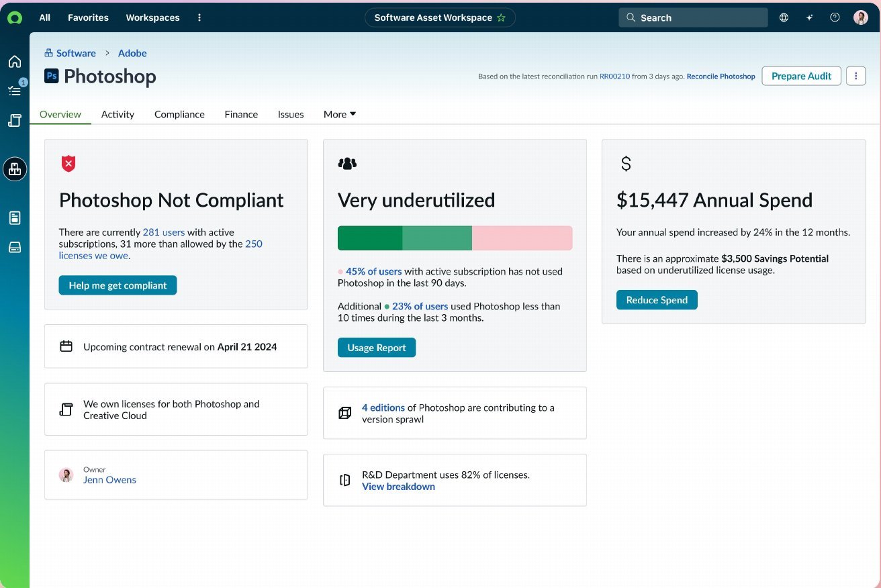Image resolution: width=881 pixels, height=588 pixels.
Task: Click the Prepare Audit button
Action: (x=801, y=76)
